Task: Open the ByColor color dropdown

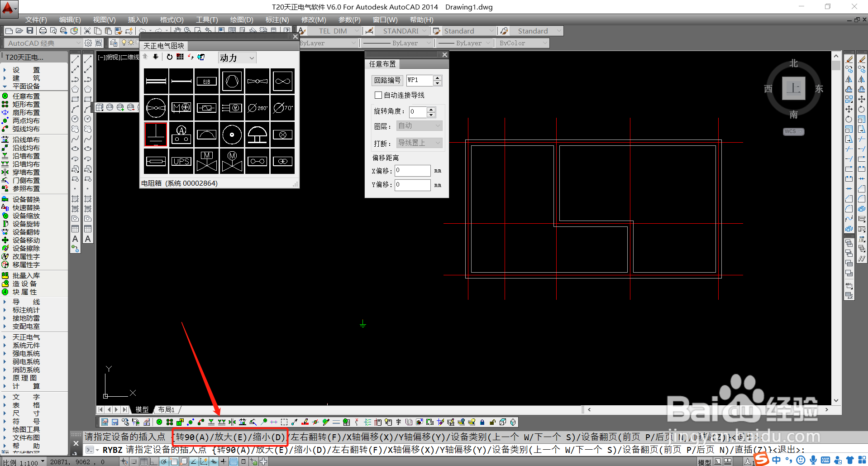Action: coord(523,43)
